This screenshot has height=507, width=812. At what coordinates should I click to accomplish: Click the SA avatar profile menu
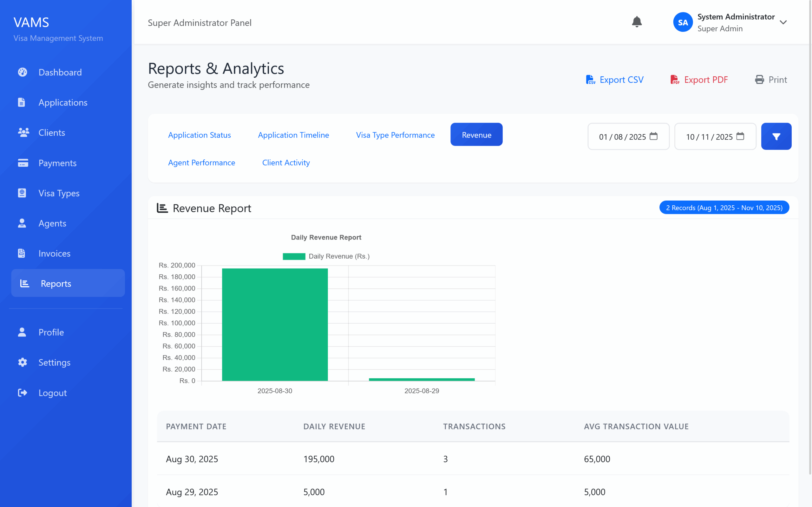tap(683, 22)
